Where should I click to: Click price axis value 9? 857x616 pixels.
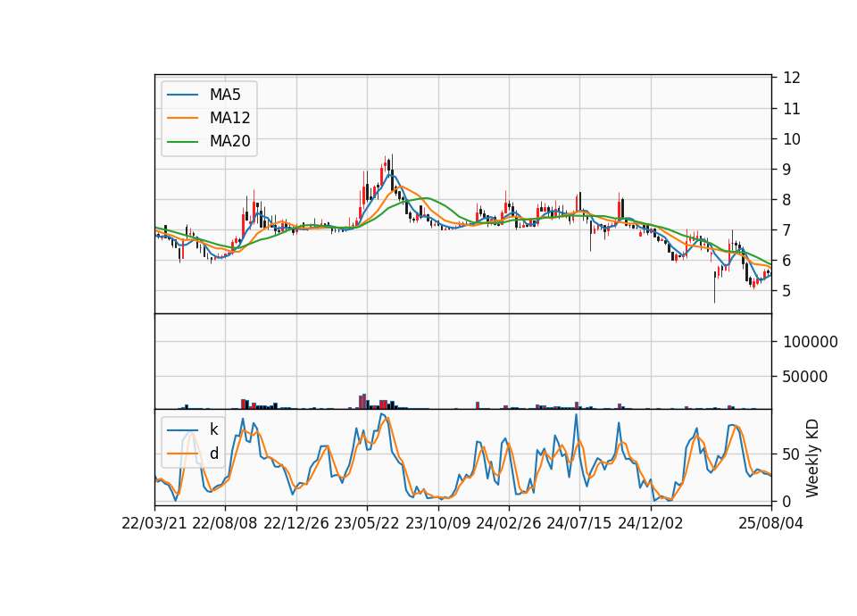point(787,170)
